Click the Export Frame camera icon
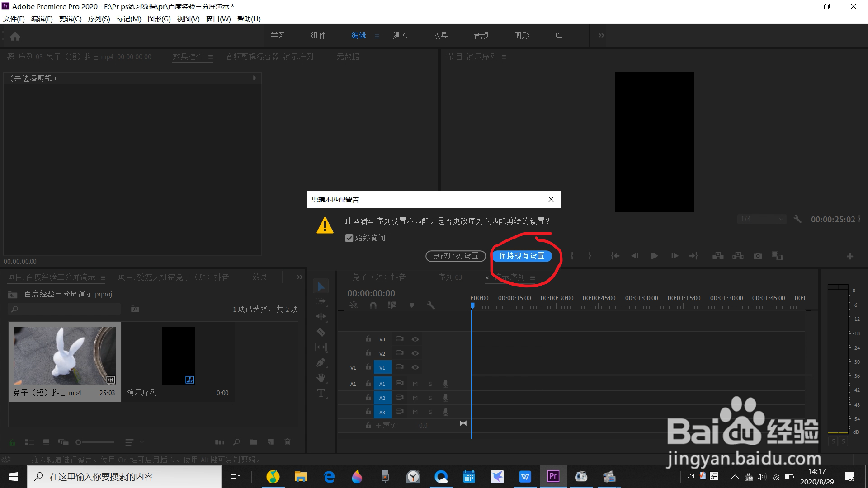Image resolution: width=868 pixels, height=488 pixels. pyautogui.click(x=758, y=256)
